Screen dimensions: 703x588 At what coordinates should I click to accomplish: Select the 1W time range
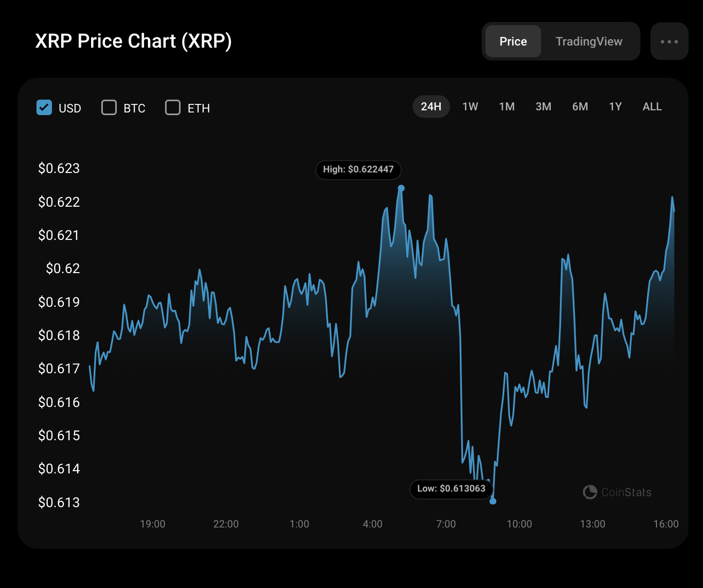click(470, 107)
